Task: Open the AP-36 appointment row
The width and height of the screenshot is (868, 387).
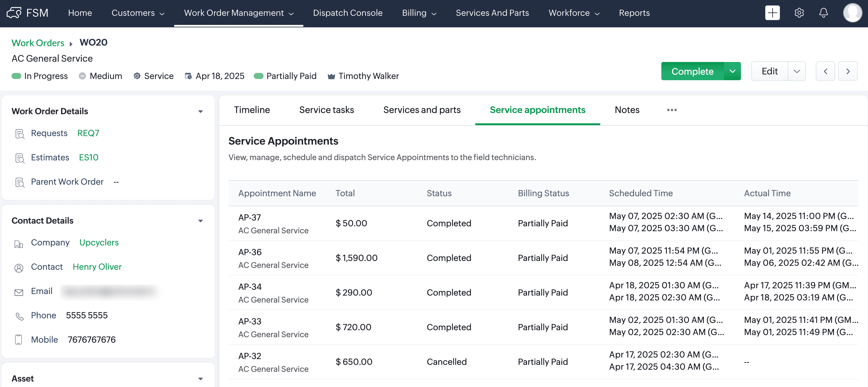Action: (x=250, y=252)
